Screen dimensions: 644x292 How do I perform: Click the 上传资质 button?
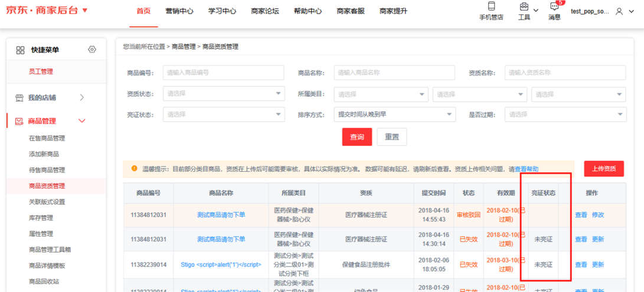(x=604, y=169)
